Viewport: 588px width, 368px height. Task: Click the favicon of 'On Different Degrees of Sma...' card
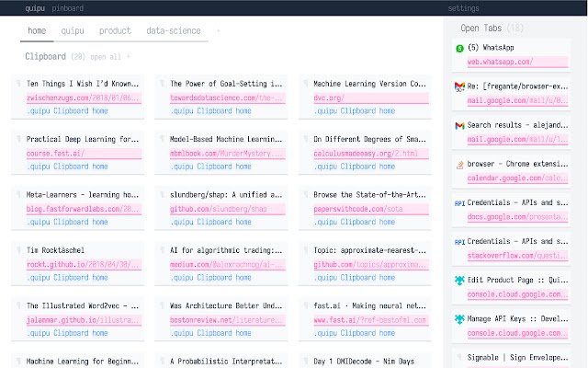[x=306, y=139]
